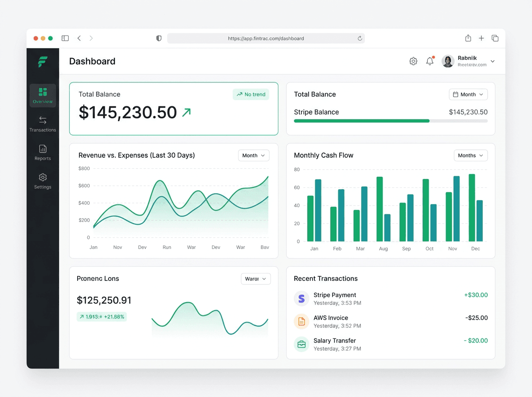Open Reports in sidebar
This screenshot has height=397, width=532.
pyautogui.click(x=43, y=152)
